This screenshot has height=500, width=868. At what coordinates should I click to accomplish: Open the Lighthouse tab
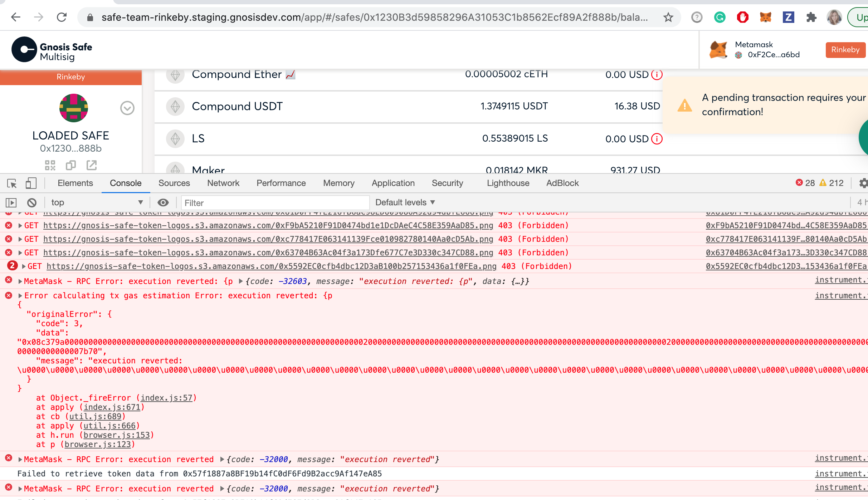508,183
